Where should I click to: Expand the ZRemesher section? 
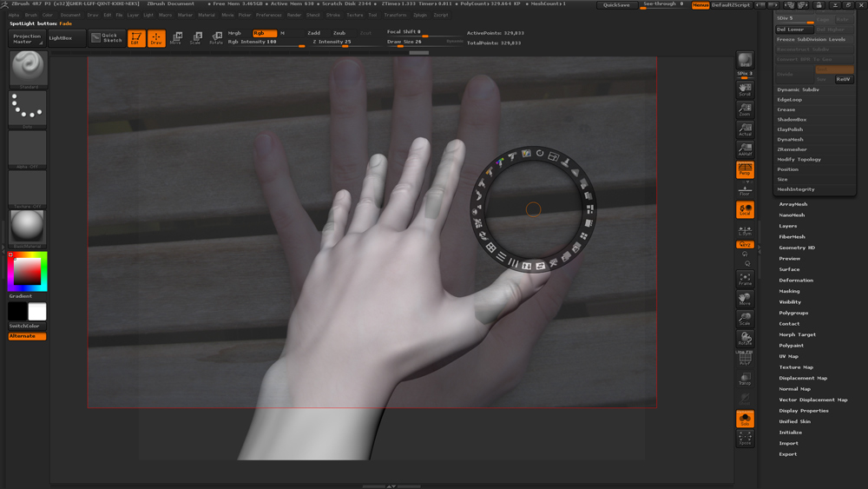791,149
